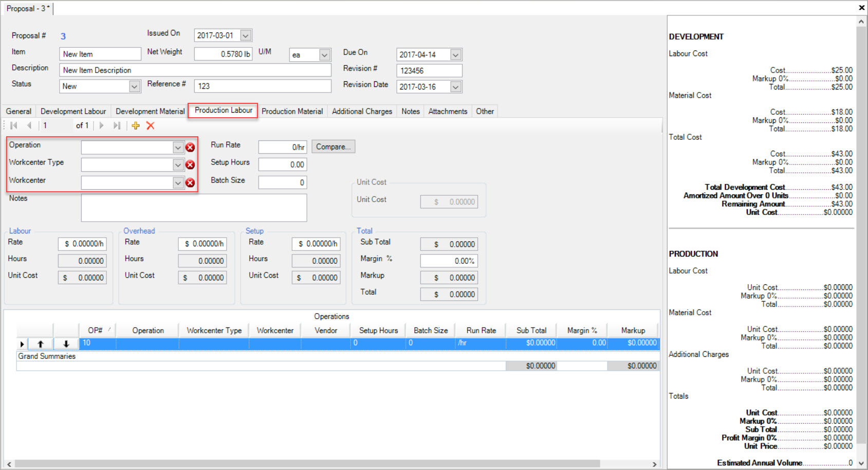Viewport: 868px width, 470px height.
Task: Switch to the General tab
Action: pos(19,111)
